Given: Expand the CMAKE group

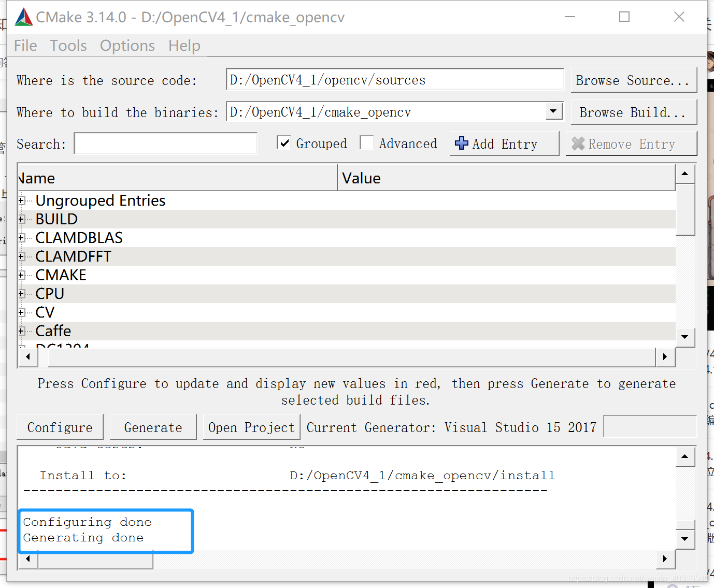Looking at the screenshot, I should coord(21,275).
